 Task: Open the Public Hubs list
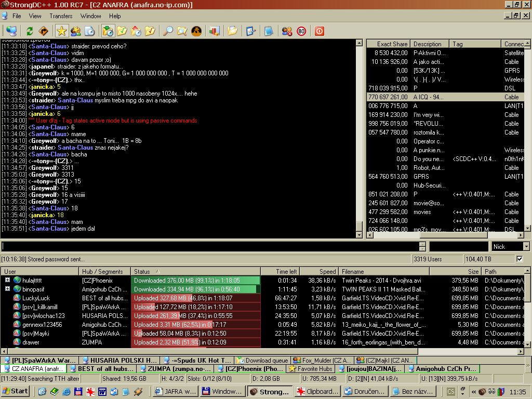11,31
